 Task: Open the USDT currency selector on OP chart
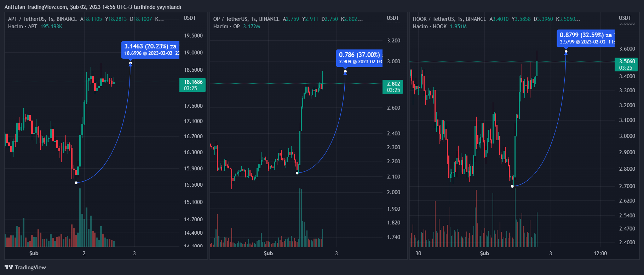pos(393,18)
